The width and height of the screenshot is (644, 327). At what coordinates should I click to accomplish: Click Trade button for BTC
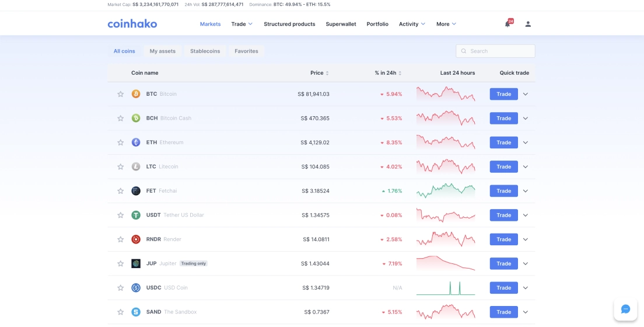click(503, 94)
